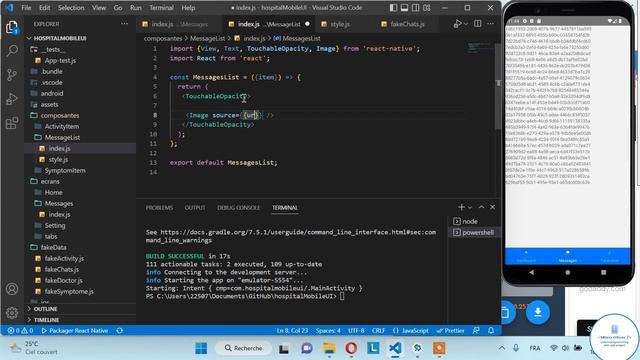The width and height of the screenshot is (640, 360).
Task: Create a new terminal with plus icon
Action: 461,207
